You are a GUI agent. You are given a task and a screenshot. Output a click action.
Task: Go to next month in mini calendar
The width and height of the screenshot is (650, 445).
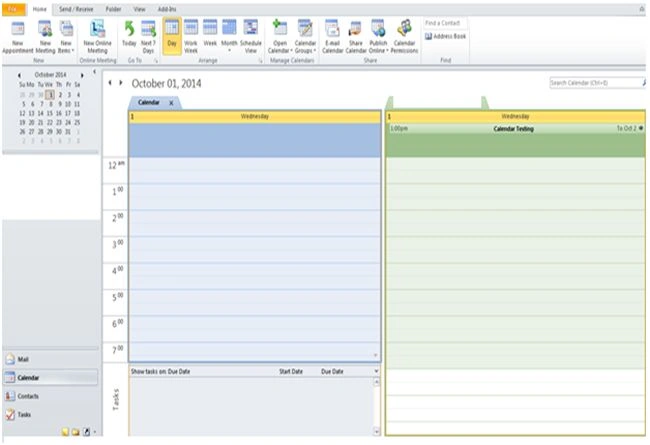pos(82,75)
